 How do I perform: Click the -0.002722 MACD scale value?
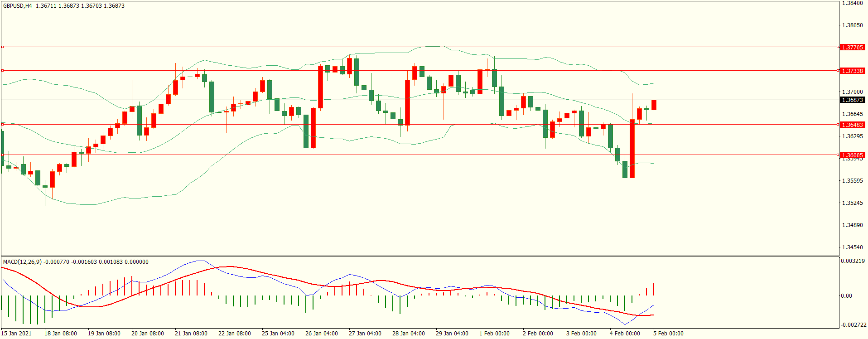click(x=854, y=325)
